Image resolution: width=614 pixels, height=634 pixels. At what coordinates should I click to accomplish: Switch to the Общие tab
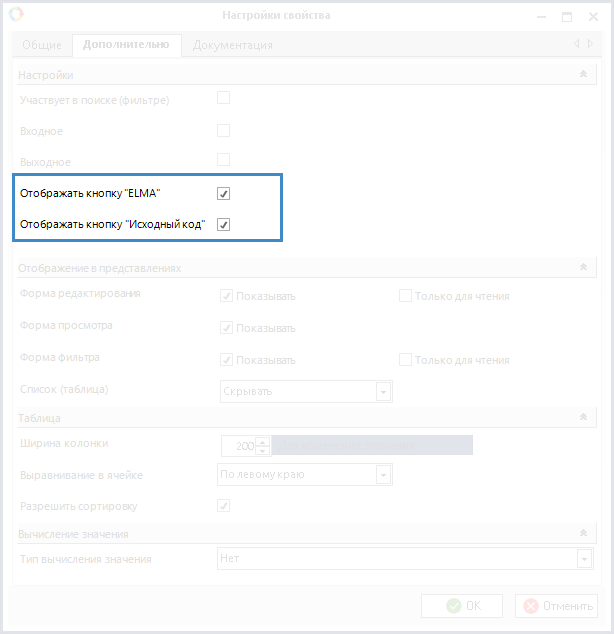click(42, 45)
